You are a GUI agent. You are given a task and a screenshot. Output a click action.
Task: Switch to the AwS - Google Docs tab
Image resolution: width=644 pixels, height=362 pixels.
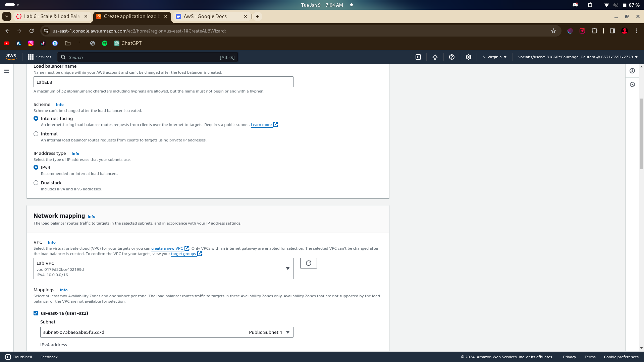[205, 16]
